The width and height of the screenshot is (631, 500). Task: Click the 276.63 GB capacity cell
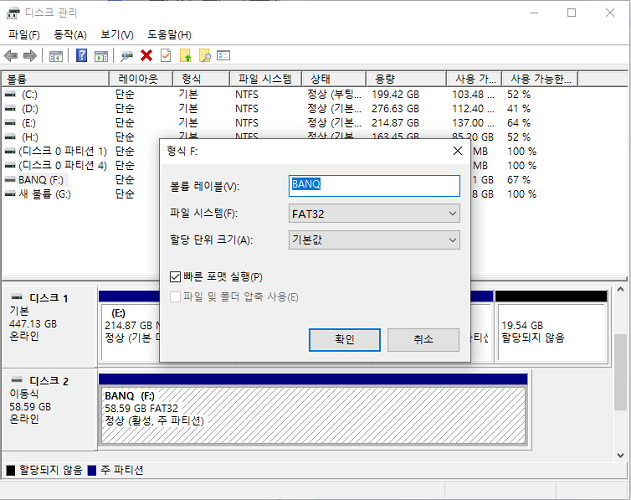tap(395, 109)
